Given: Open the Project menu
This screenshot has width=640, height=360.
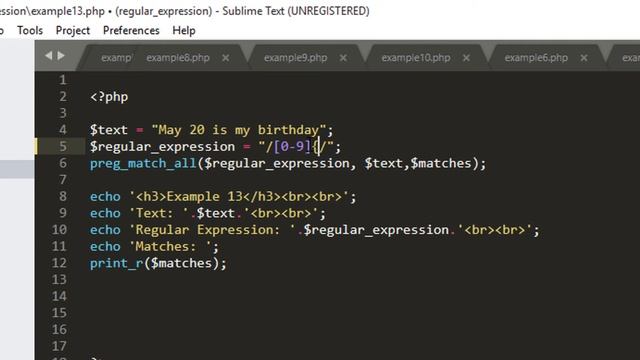Looking at the screenshot, I should click(x=73, y=31).
